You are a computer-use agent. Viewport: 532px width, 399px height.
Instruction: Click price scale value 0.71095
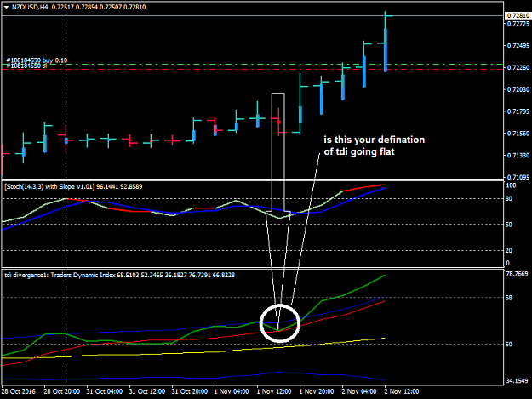click(x=518, y=177)
